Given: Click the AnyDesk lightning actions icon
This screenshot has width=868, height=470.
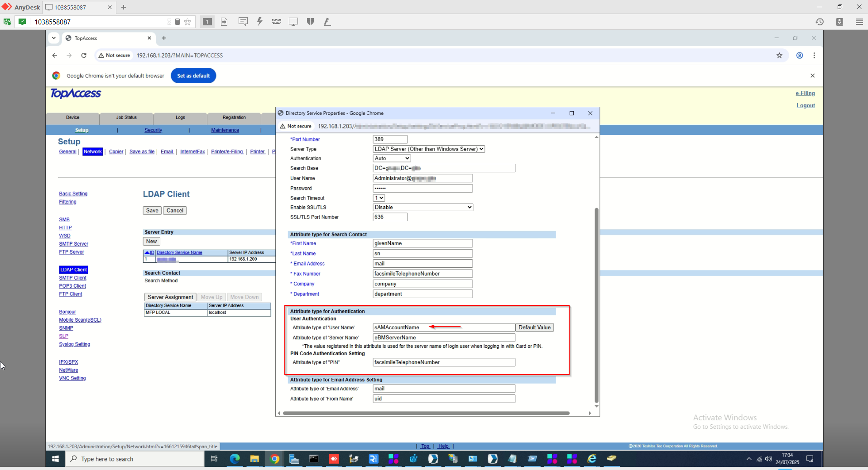Looking at the screenshot, I should pyautogui.click(x=259, y=22).
